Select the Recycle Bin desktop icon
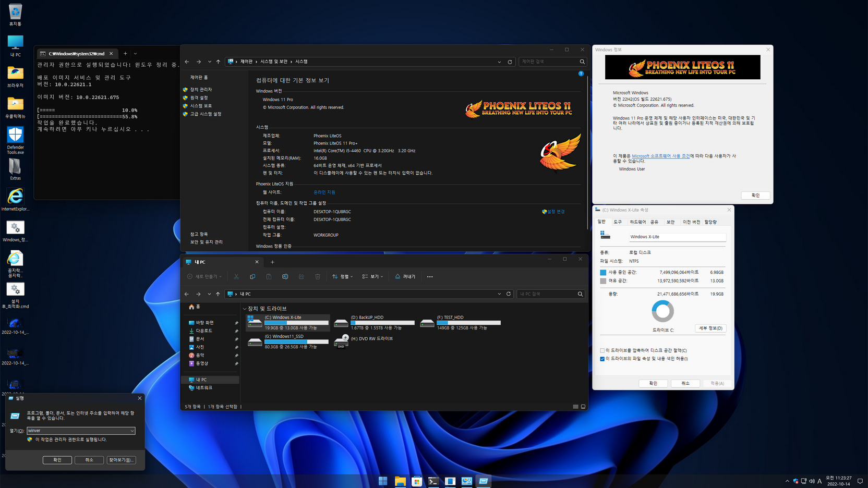Viewport: 868px width, 488px height. (15, 15)
